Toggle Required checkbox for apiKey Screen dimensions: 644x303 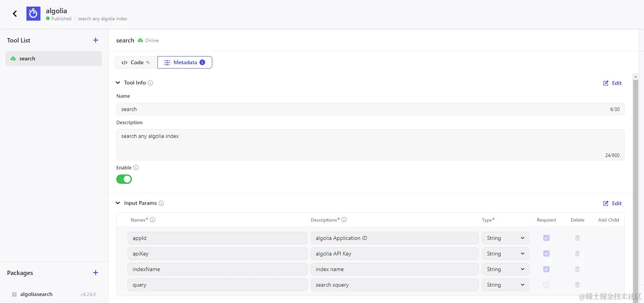pyautogui.click(x=546, y=254)
